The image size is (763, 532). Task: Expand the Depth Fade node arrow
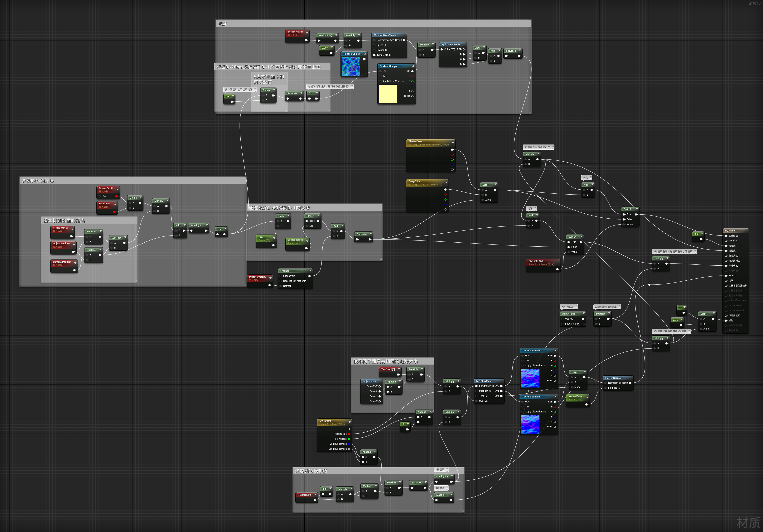[584, 313]
